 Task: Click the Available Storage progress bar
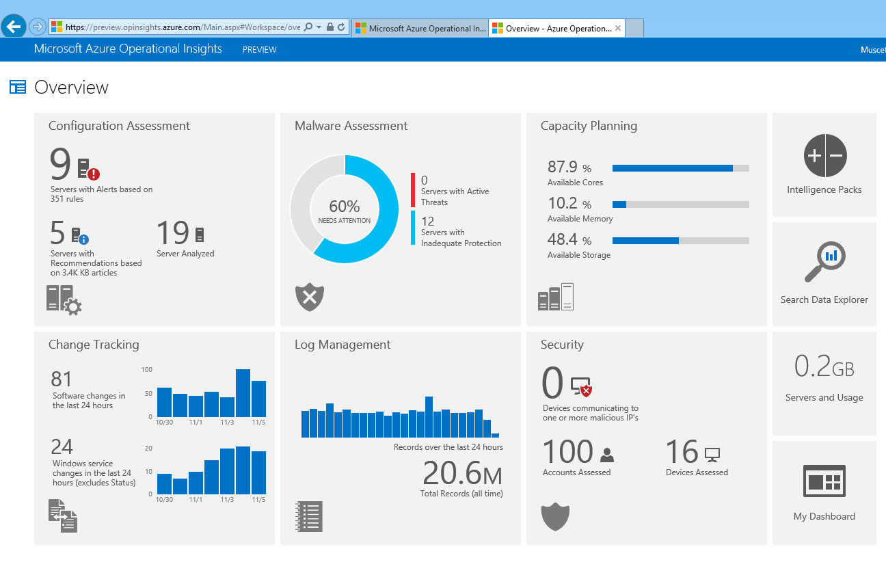pos(681,241)
